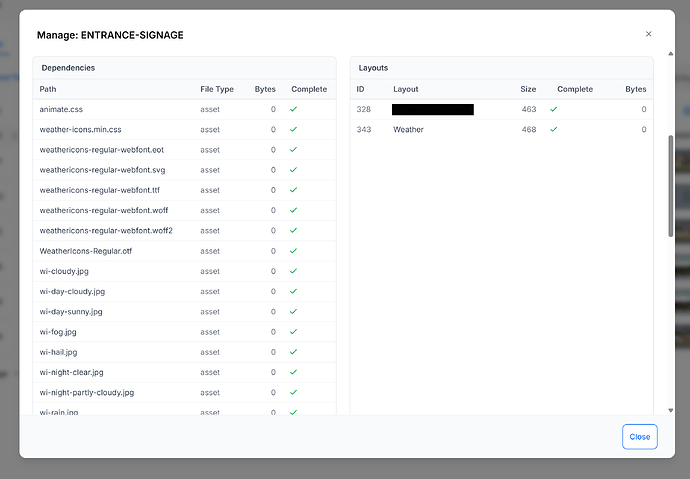Select weathericons-regular-webfont.svg file name
Viewport: 690px width, 479px height.
(102, 170)
